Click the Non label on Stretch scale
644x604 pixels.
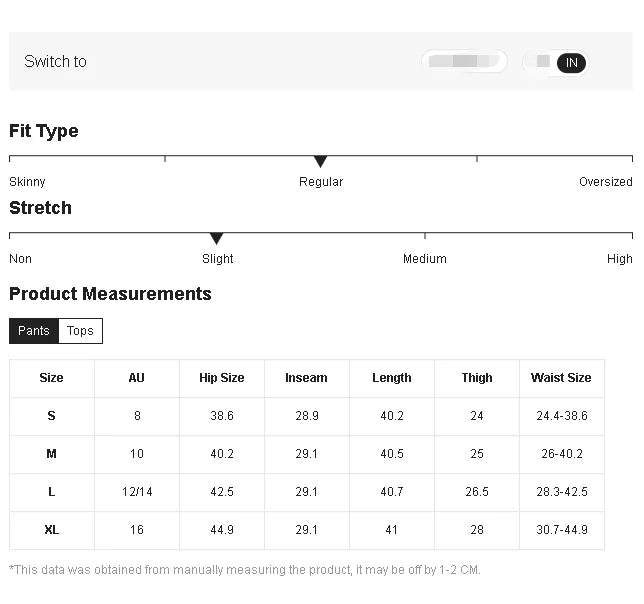(x=20, y=259)
